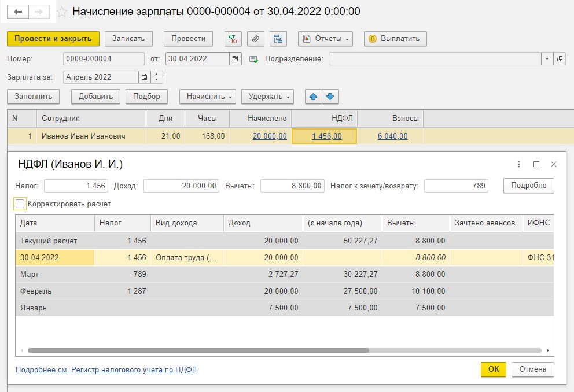The image size is (574, 392).
Task: Click the Номер field 0000-000004
Action: [104, 59]
